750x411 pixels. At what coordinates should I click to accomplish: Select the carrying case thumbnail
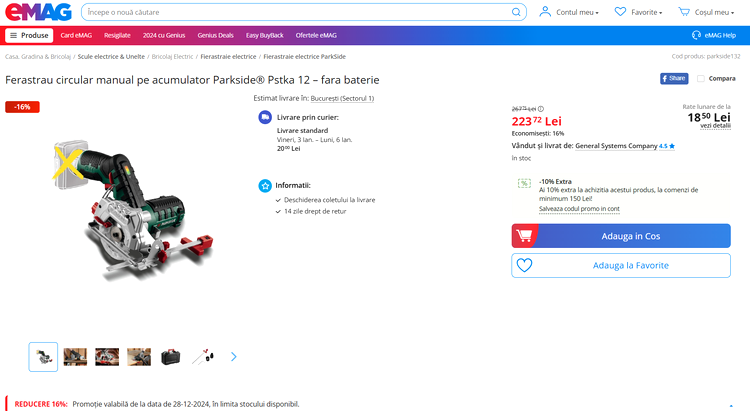[x=171, y=357]
